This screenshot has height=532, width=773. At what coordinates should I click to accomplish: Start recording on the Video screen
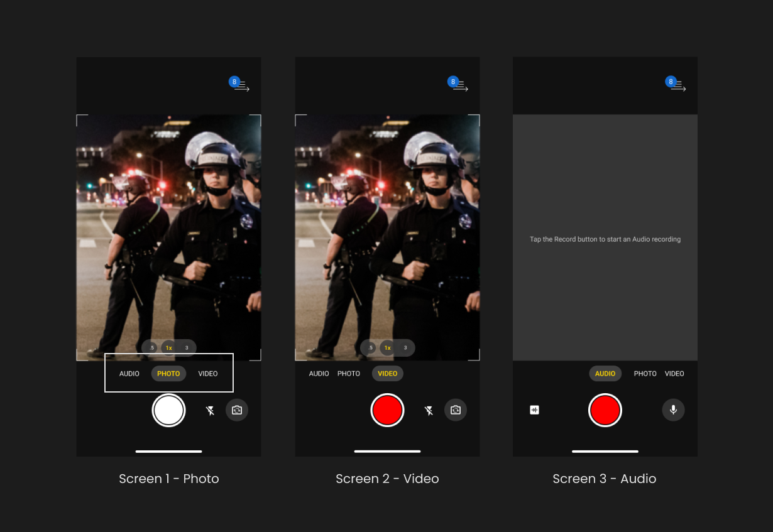[x=387, y=410]
